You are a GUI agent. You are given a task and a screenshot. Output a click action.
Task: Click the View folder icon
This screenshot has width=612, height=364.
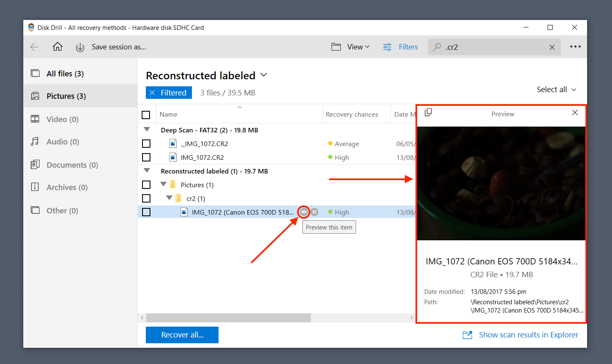pos(336,47)
